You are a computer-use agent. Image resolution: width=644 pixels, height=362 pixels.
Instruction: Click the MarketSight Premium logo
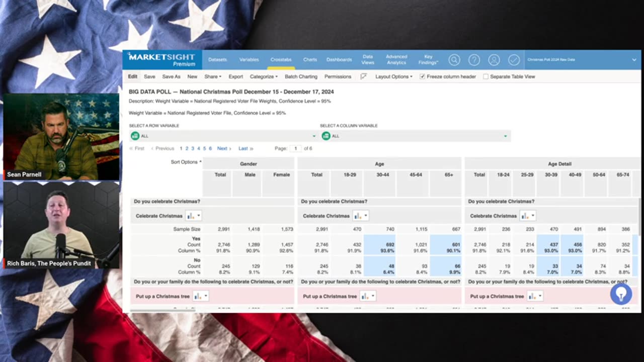162,59
